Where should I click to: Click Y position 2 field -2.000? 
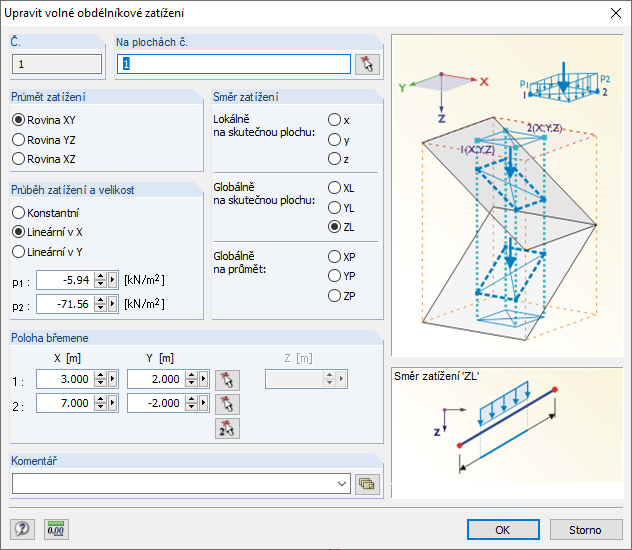click(156, 403)
